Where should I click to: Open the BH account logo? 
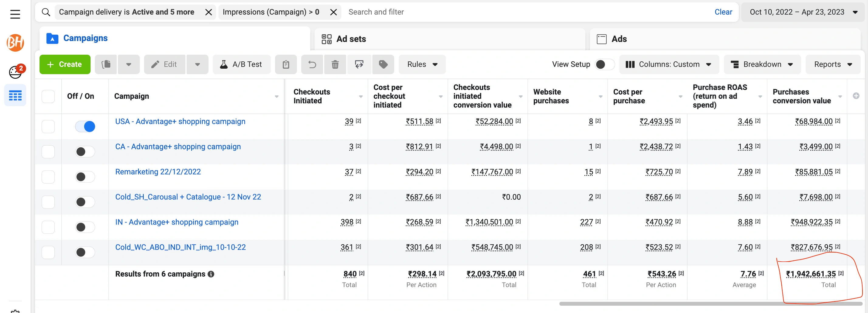pos(15,43)
